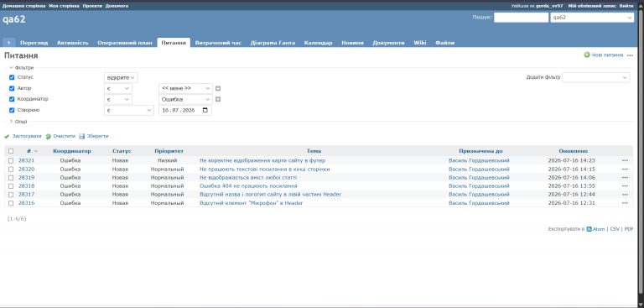Open the actions menu for issue 28318
The image size is (644, 308).
[x=625, y=185]
